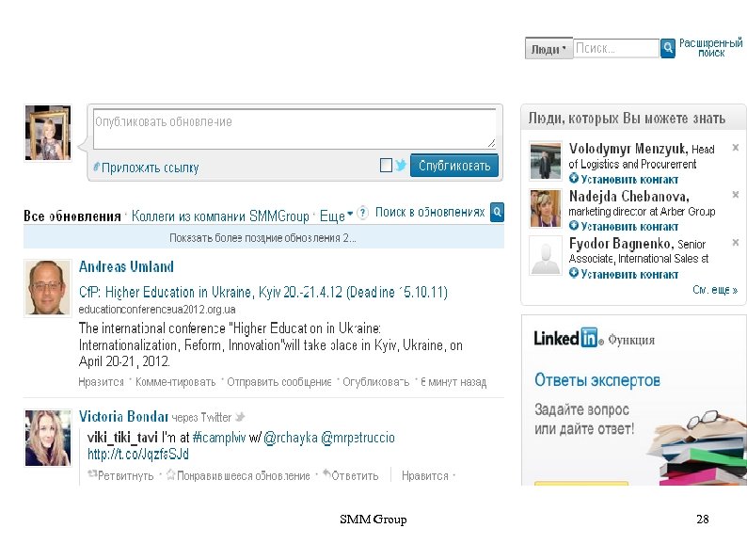Open own profile photo thumbnail
747x560 pixels.
(x=48, y=133)
